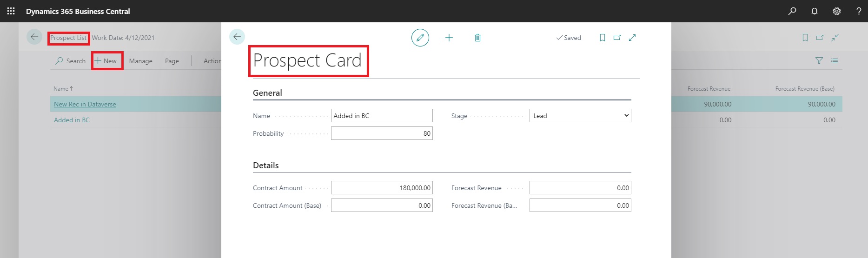Viewport: 868px width, 258px height.
Task: Click the Probability field showing 80
Action: point(381,133)
